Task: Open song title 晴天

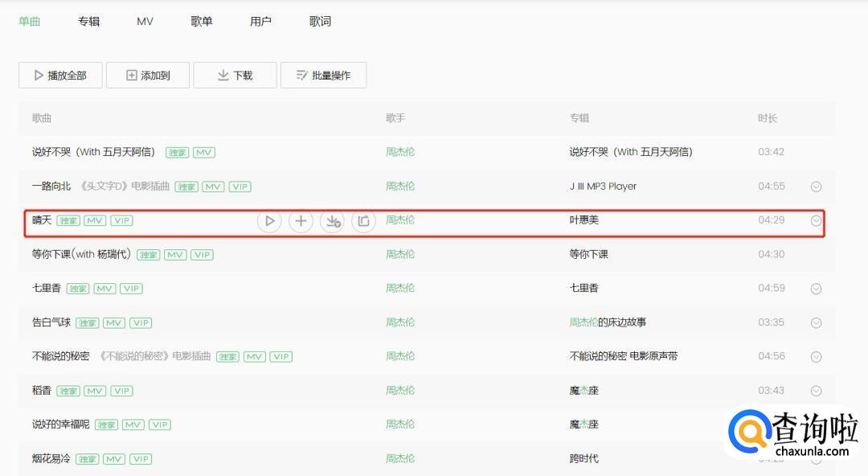Action: pos(42,220)
